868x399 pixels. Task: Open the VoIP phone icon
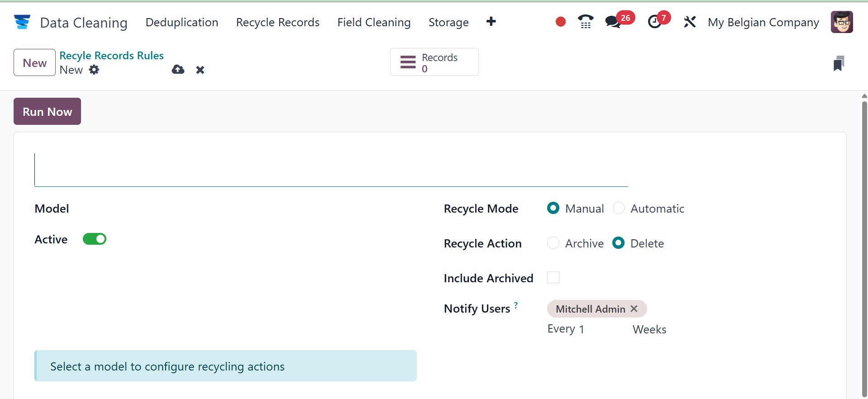coord(586,22)
